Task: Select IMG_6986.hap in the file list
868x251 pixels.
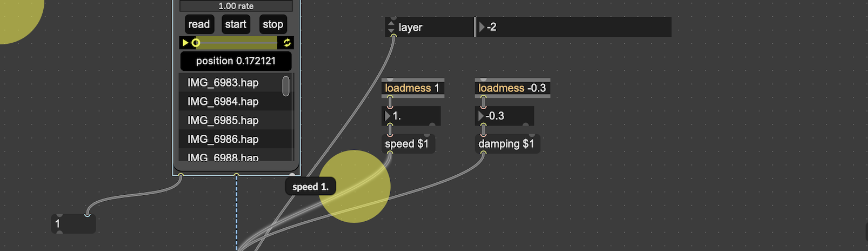Action: point(223,140)
